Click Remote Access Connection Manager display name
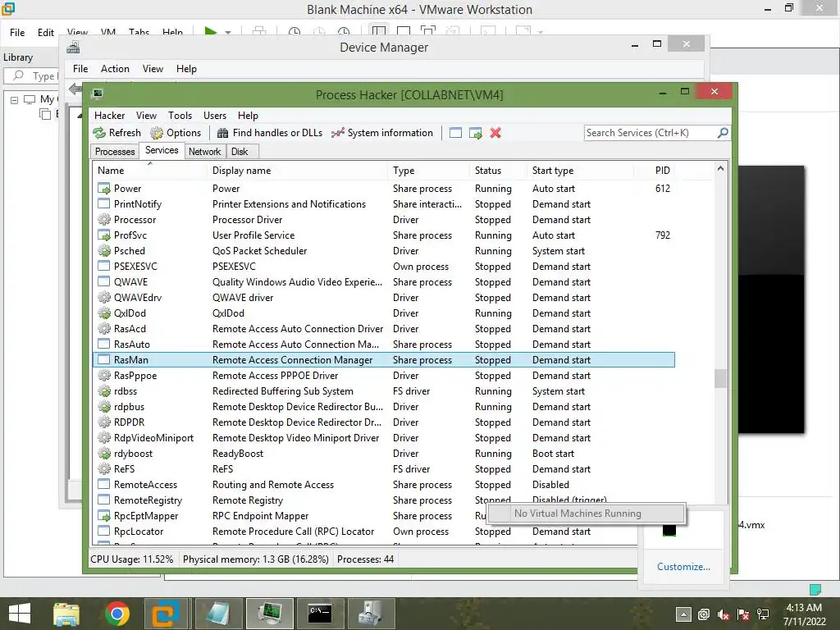The image size is (840, 630). click(293, 360)
